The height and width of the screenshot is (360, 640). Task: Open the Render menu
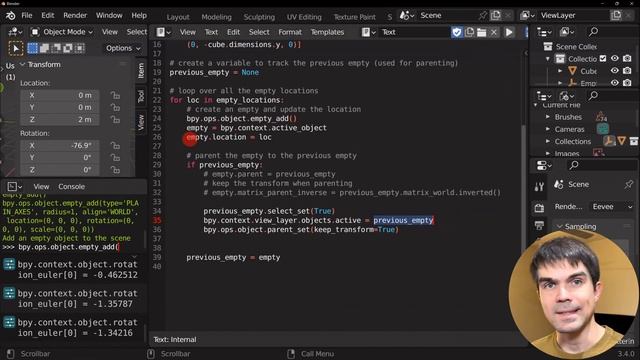[75, 16]
